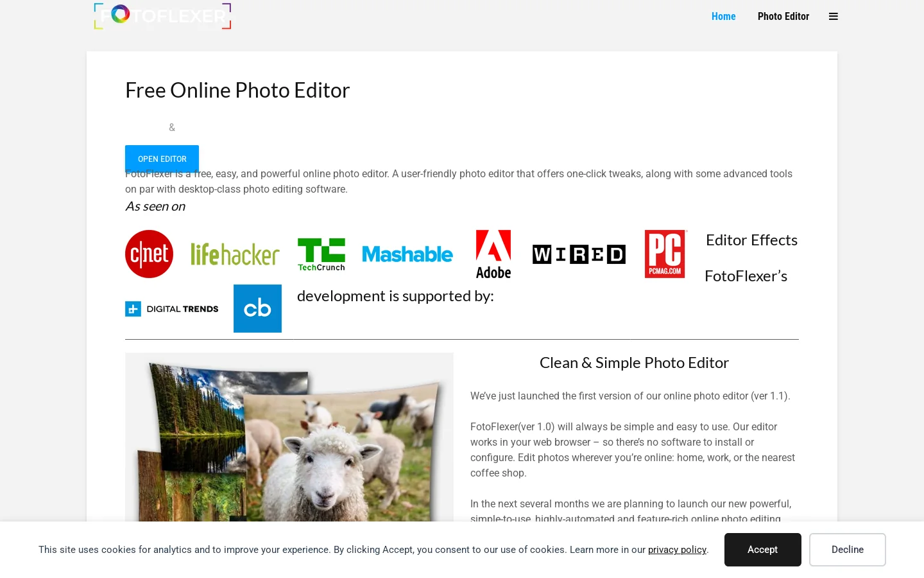The image size is (924, 578).
Task: Open the privacy policy link
Action: click(x=677, y=550)
